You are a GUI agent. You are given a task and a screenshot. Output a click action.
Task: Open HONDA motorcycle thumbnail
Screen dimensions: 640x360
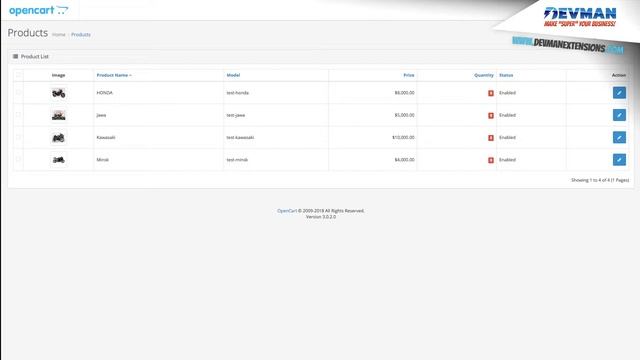pyautogui.click(x=58, y=93)
